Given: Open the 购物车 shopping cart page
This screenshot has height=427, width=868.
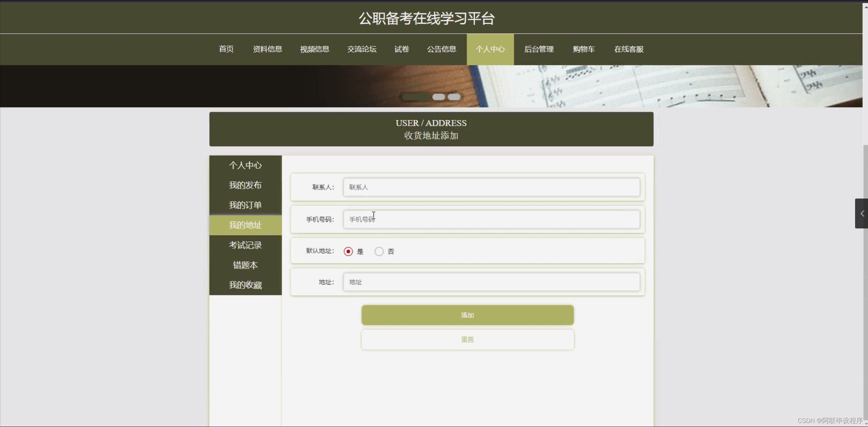Looking at the screenshot, I should (583, 49).
